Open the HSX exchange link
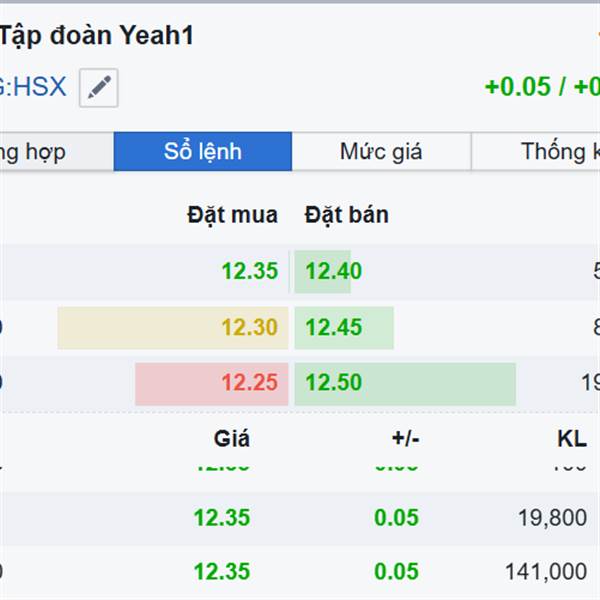Viewport: 600px width, 600px height. [33, 86]
